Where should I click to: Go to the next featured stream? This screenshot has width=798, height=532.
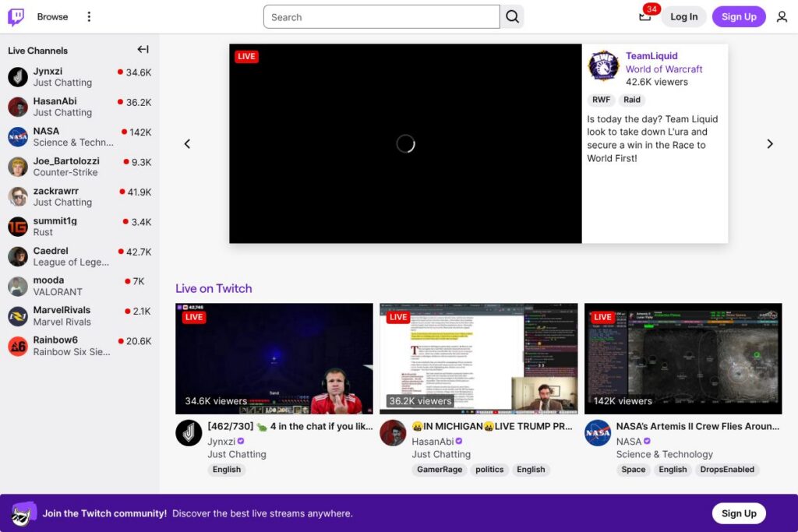click(x=770, y=144)
